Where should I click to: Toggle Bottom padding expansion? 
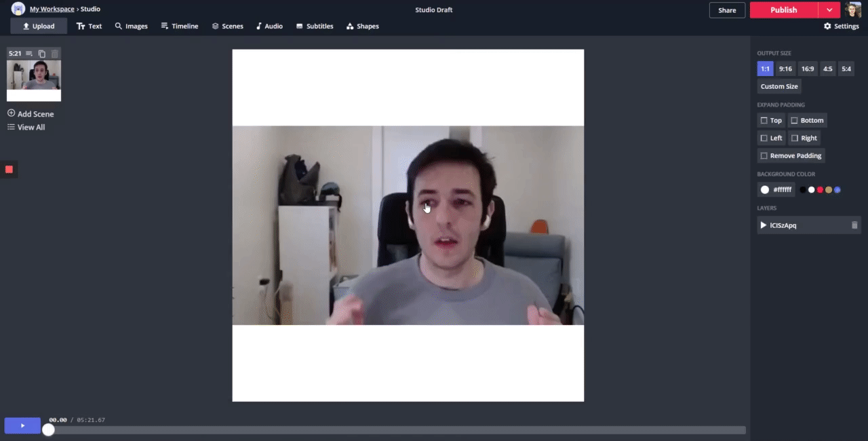(x=807, y=120)
